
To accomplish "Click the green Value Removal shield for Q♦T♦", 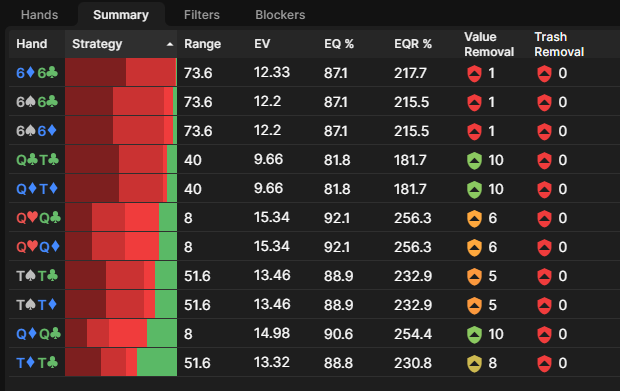I will (474, 190).
